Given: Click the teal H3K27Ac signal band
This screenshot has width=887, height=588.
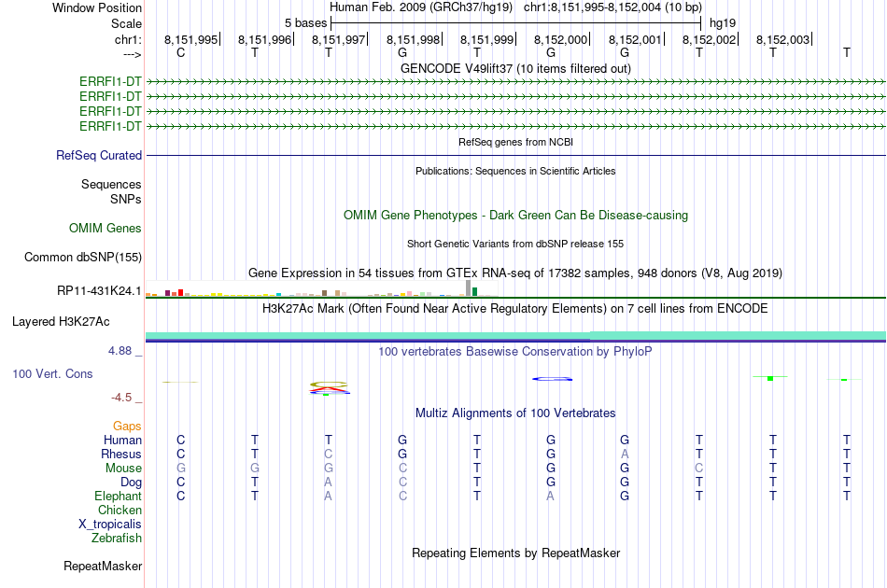Looking at the screenshot, I should click(515, 336).
